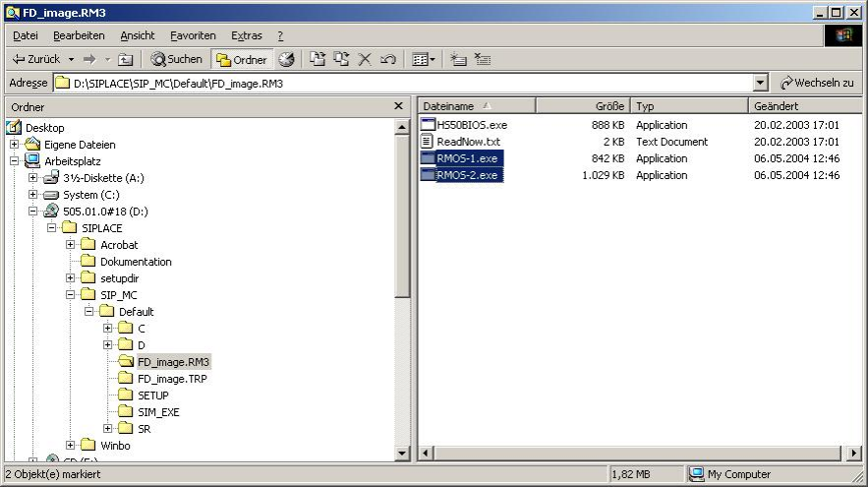The image size is (868, 487).
Task: Open the views dropdown in toolbar
Action: (x=424, y=59)
